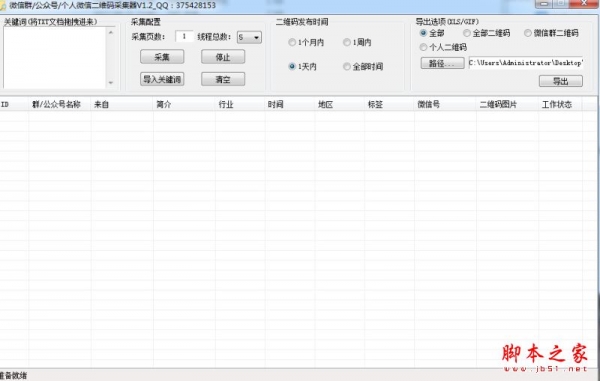This screenshot has width=600, height=381.
Task: Click the keyword box scroll down arrow
Action: click(x=111, y=83)
